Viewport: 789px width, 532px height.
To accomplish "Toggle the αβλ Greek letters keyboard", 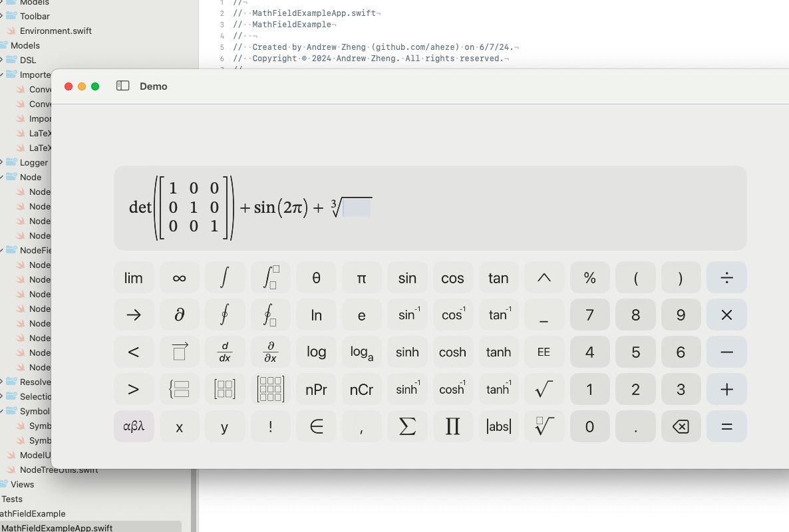I will pos(134,426).
